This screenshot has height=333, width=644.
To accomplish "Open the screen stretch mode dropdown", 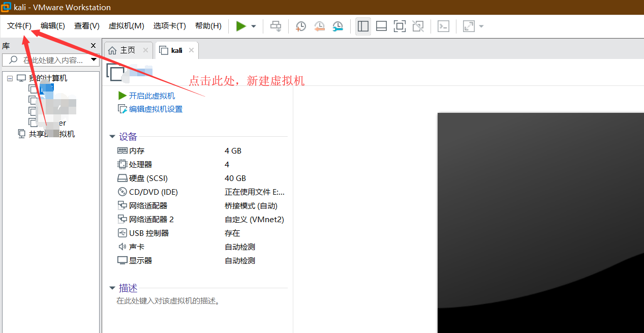I will [x=481, y=26].
